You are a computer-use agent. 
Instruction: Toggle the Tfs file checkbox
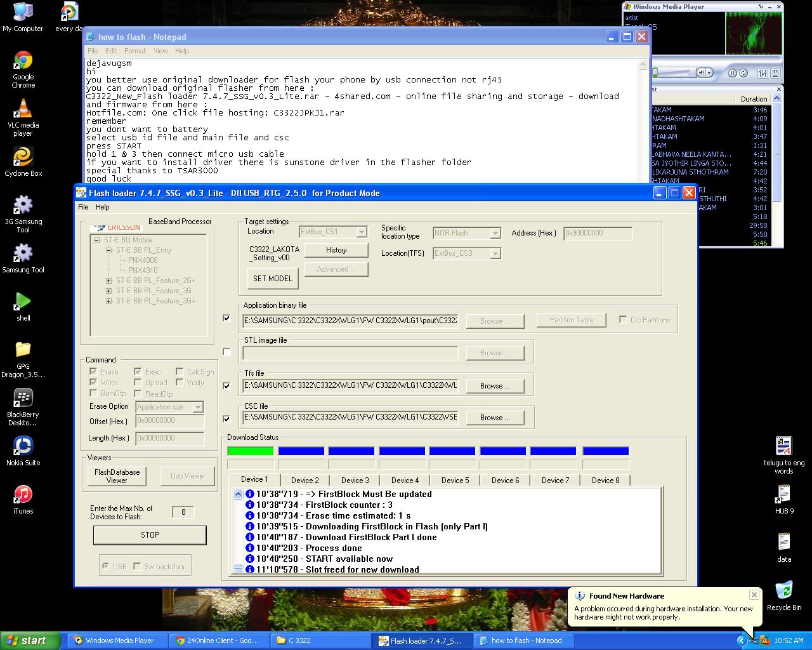click(226, 386)
